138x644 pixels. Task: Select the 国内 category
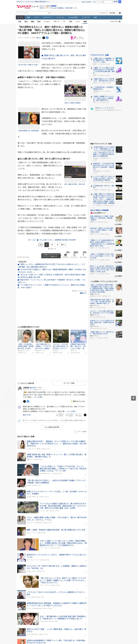pos(26,21)
